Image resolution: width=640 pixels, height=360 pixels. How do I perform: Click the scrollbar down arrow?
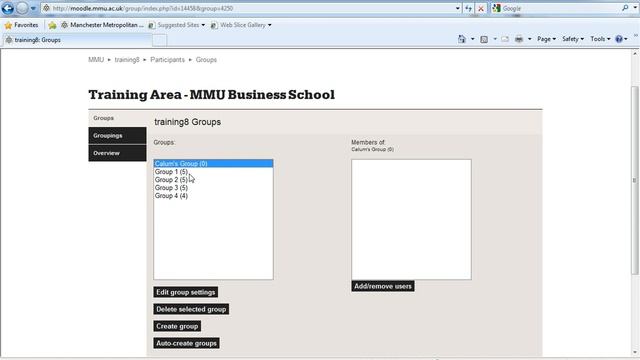(635, 353)
